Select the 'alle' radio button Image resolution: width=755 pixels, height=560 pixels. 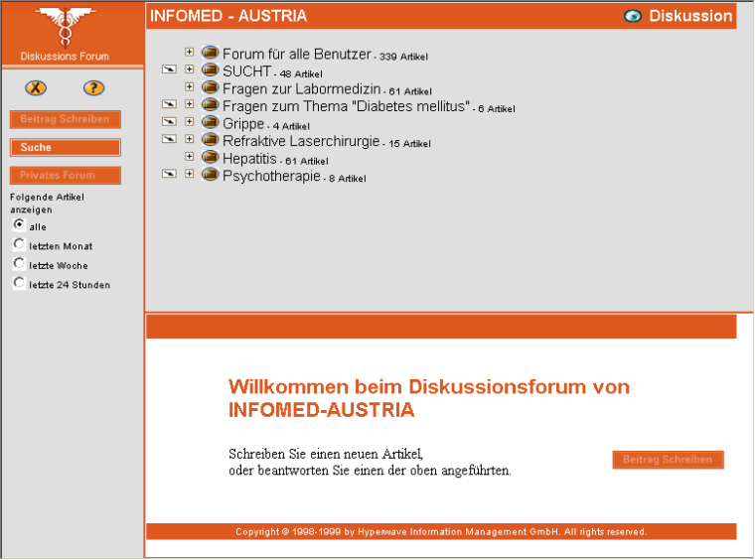click(x=19, y=224)
